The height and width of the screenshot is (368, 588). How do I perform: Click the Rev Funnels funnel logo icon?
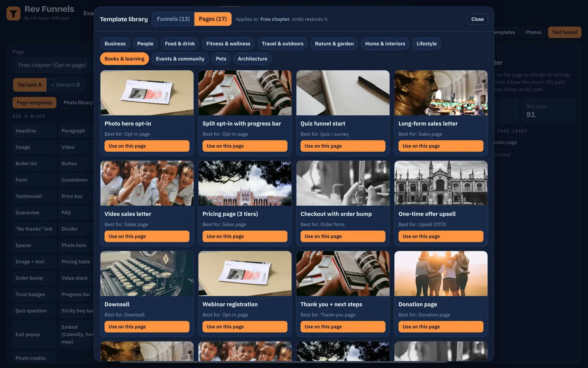click(x=14, y=14)
